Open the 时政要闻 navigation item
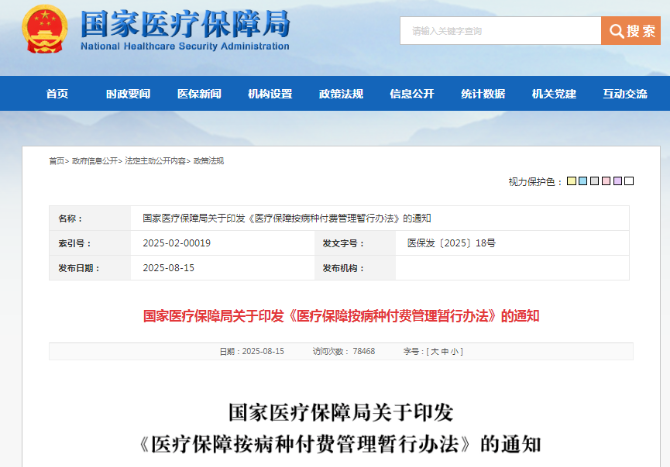This screenshot has height=467, width=670. [x=128, y=94]
